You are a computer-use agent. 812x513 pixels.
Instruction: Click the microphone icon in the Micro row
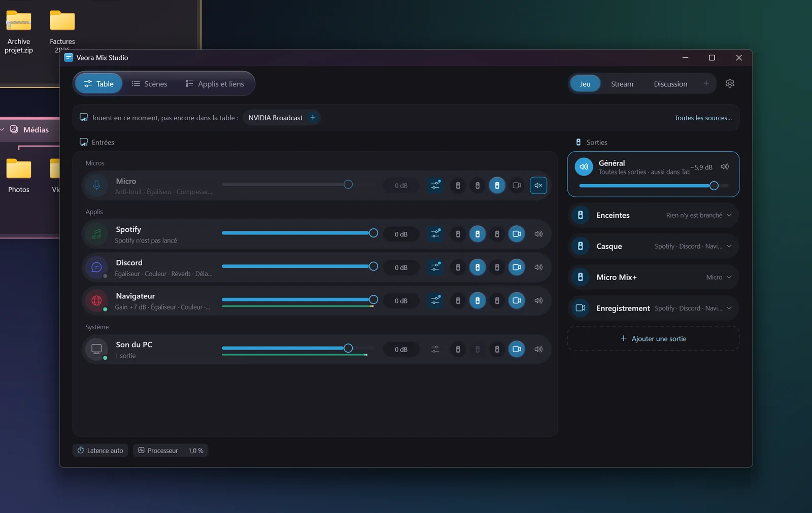(96, 186)
